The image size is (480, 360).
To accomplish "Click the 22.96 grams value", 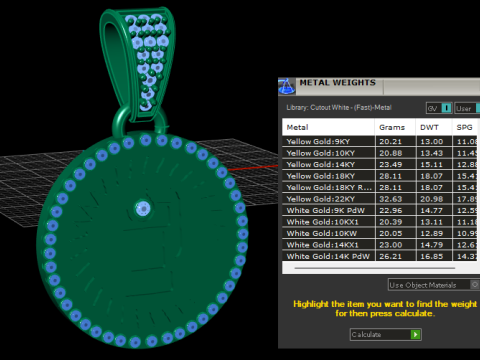I will [x=390, y=210].
